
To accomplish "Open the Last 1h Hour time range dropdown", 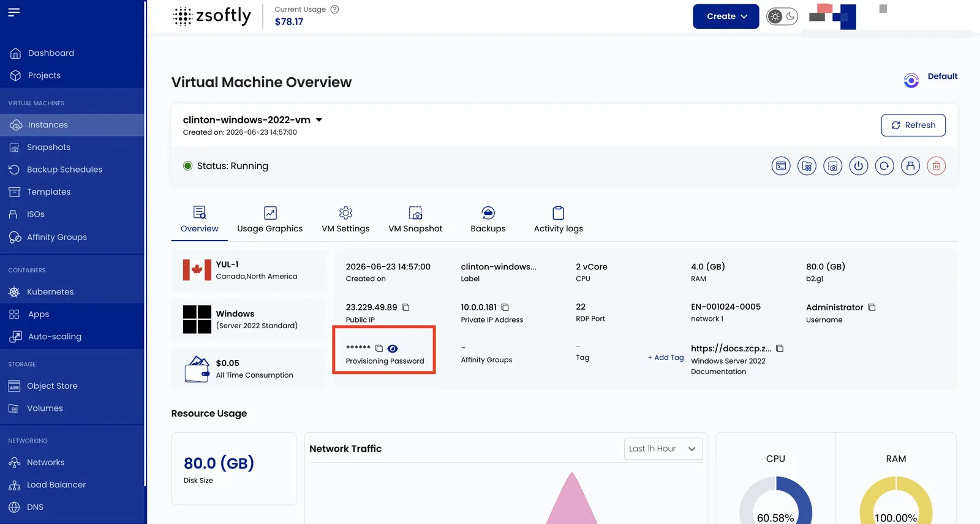I will [663, 449].
